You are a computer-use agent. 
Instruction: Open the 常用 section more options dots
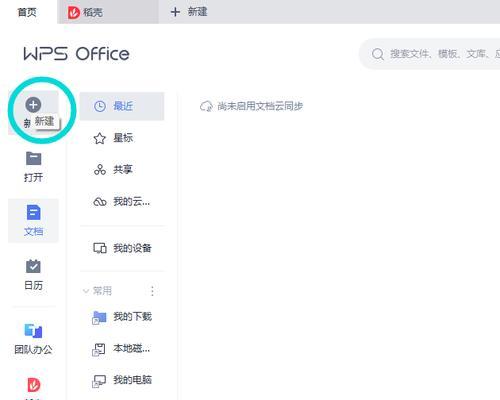click(x=152, y=291)
